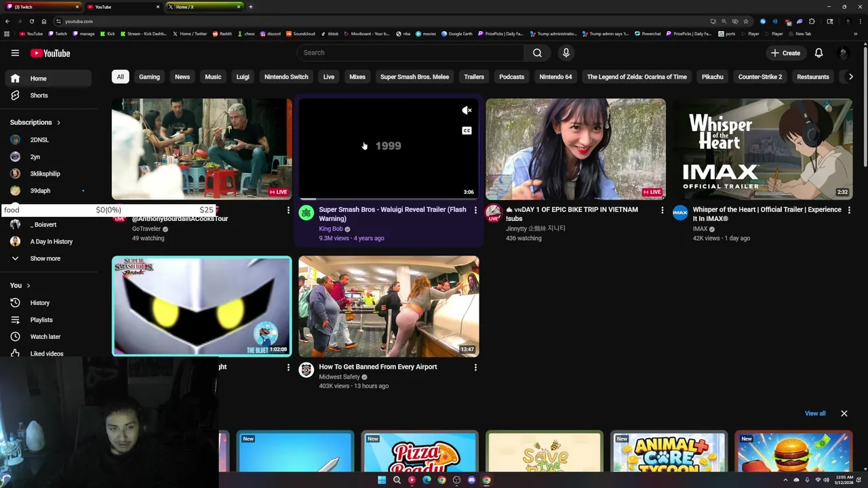Click the YouTube search field

tap(410, 53)
